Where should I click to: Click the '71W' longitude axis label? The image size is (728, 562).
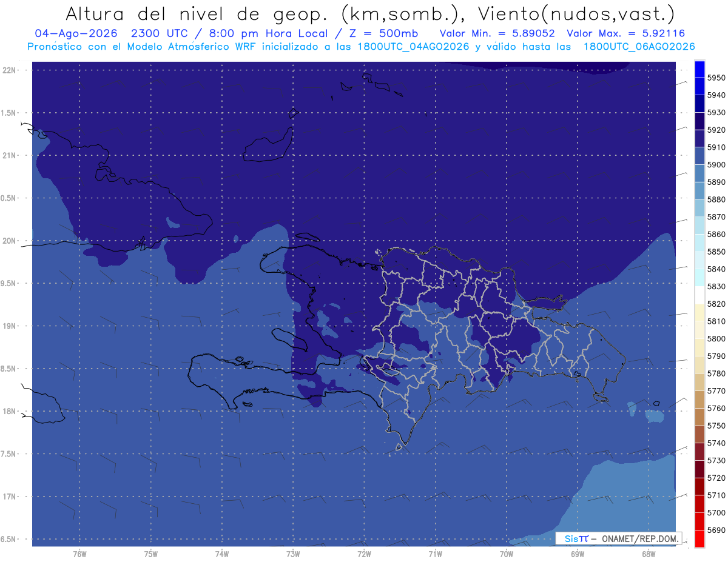point(435,554)
